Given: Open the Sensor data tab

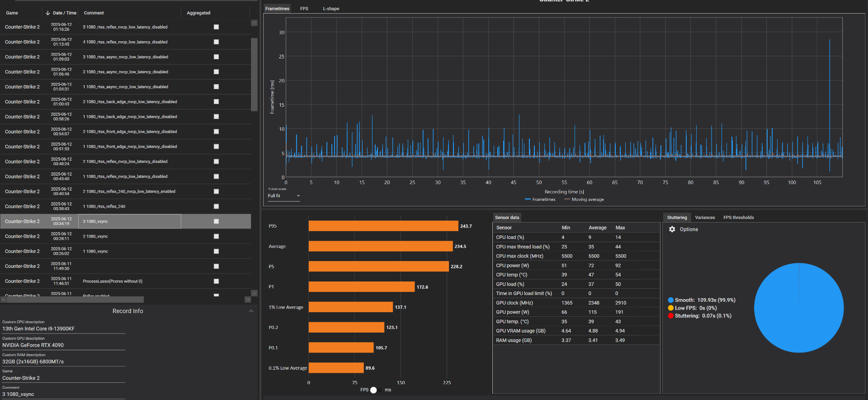Looking at the screenshot, I should click(x=507, y=218).
